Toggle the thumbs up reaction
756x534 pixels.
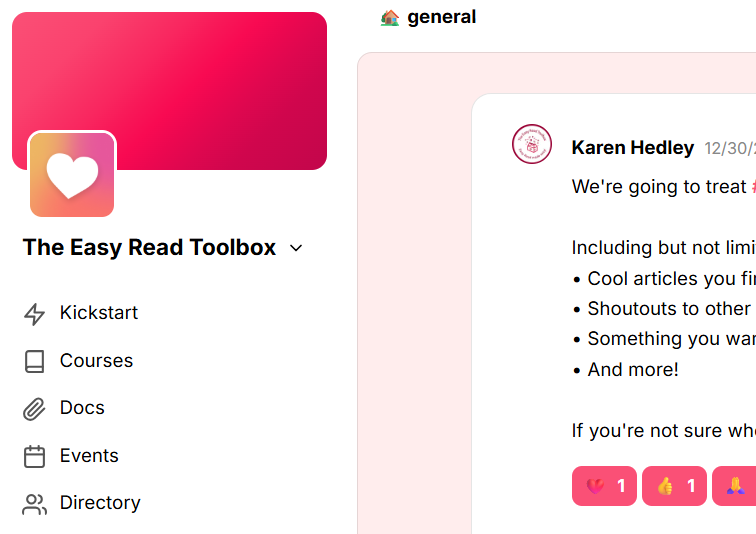point(674,486)
